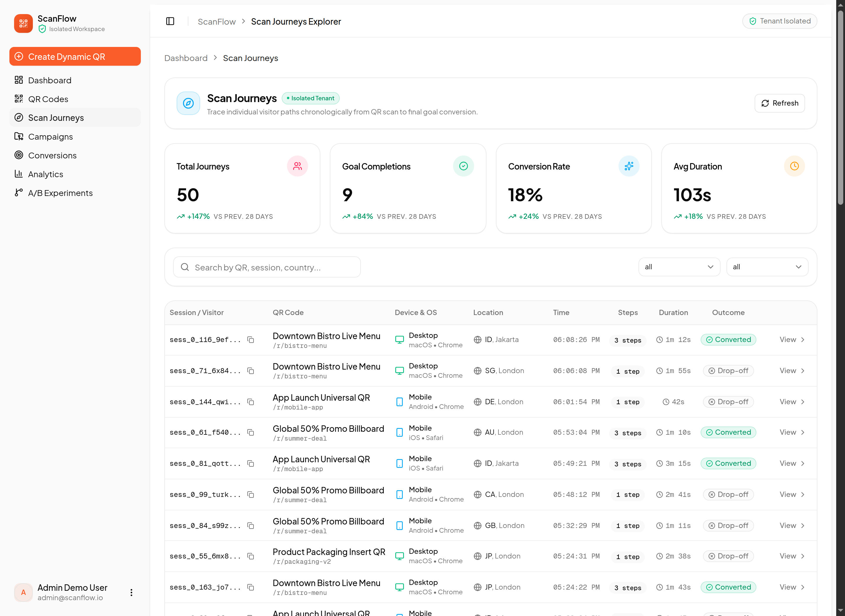Expand View for session sess_0_99_turk
845x616 pixels.
pyautogui.click(x=792, y=495)
